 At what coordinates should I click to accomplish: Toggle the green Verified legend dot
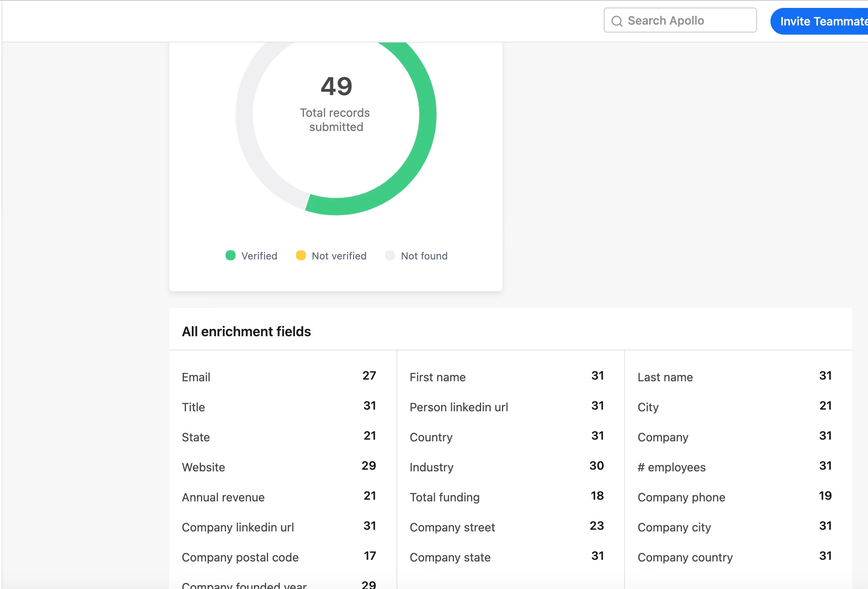(231, 255)
